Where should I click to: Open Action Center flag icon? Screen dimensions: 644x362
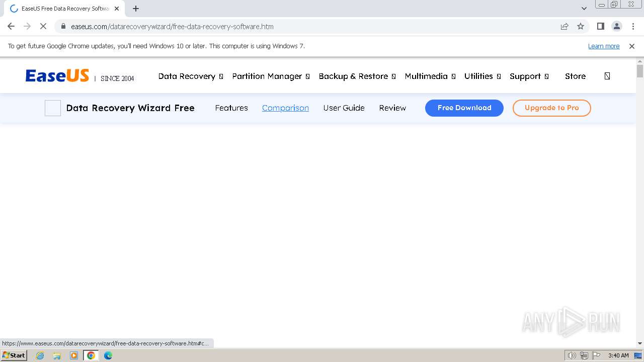(597, 355)
